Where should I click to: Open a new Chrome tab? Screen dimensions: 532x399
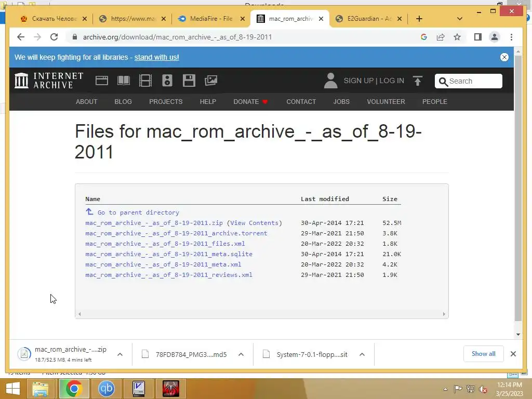tap(419, 19)
